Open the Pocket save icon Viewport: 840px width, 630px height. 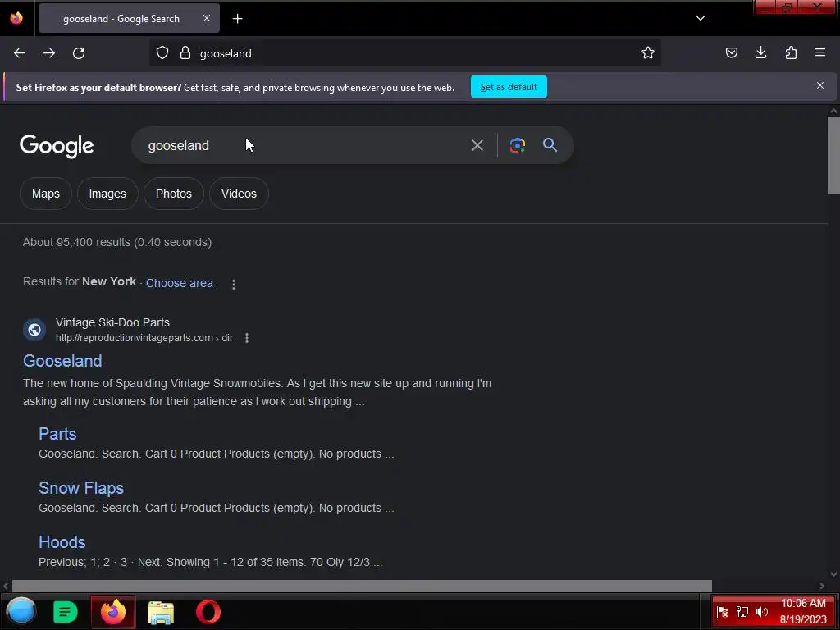pyautogui.click(x=731, y=53)
